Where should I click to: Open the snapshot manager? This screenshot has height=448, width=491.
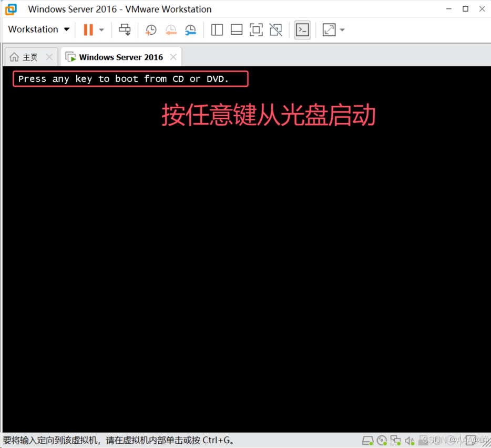[190, 30]
